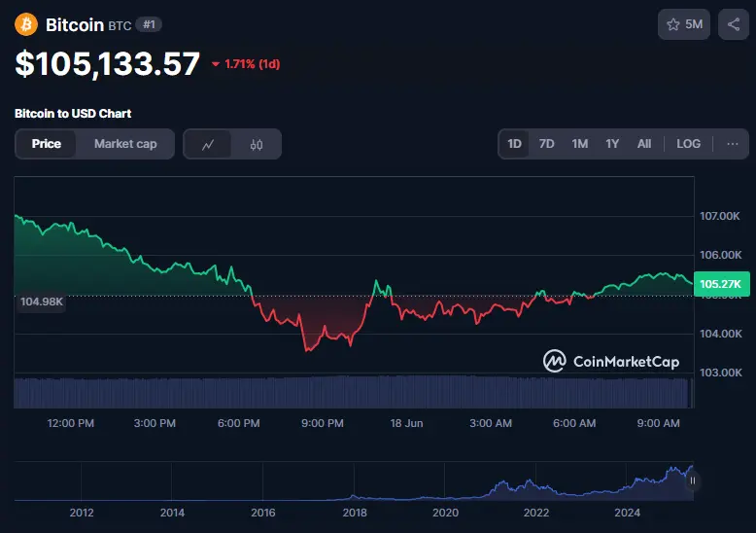This screenshot has height=533, width=756.
Task: Select the Price tab
Action: pos(47,144)
